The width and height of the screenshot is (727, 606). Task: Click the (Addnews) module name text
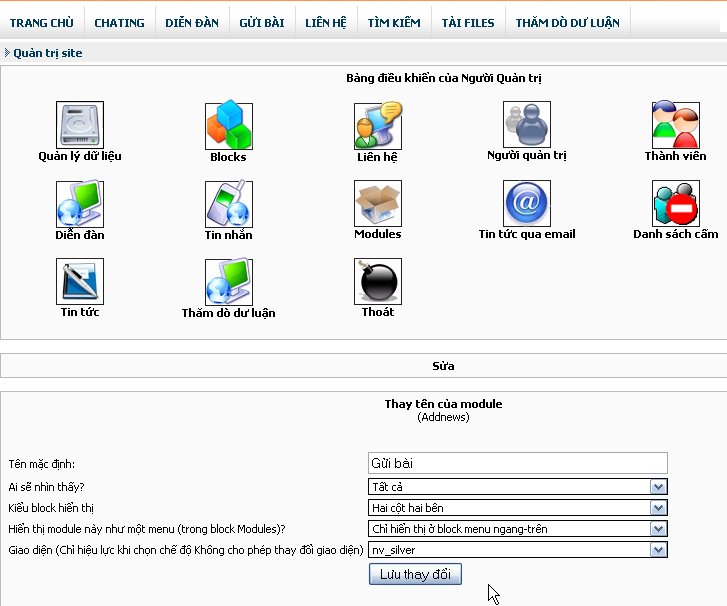(443, 417)
